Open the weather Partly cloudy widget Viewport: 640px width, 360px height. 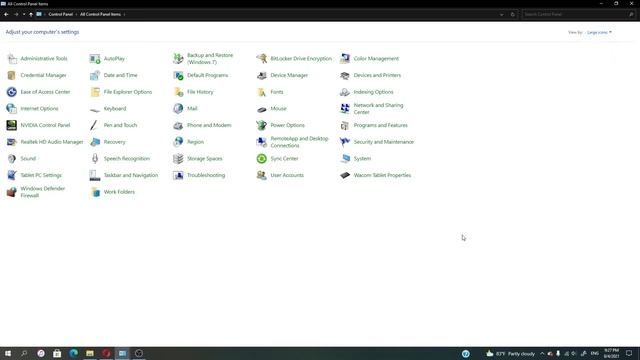510,353
